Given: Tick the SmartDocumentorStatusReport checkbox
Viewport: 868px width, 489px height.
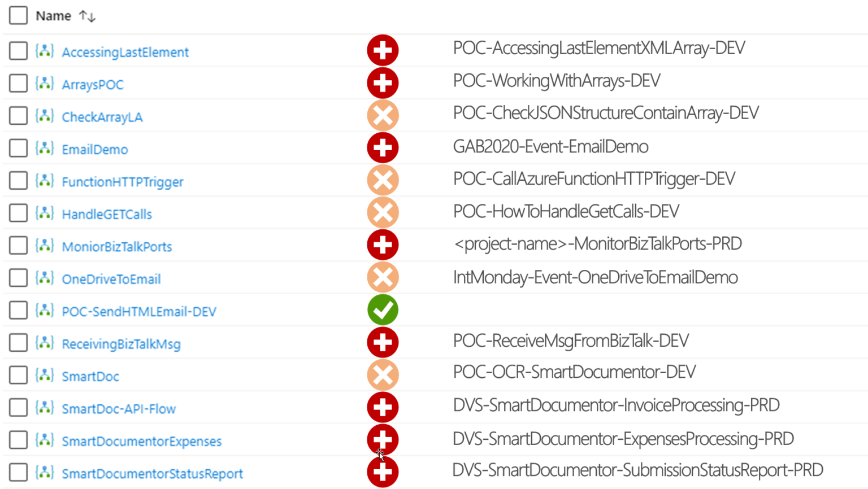Looking at the screenshot, I should 18,473.
